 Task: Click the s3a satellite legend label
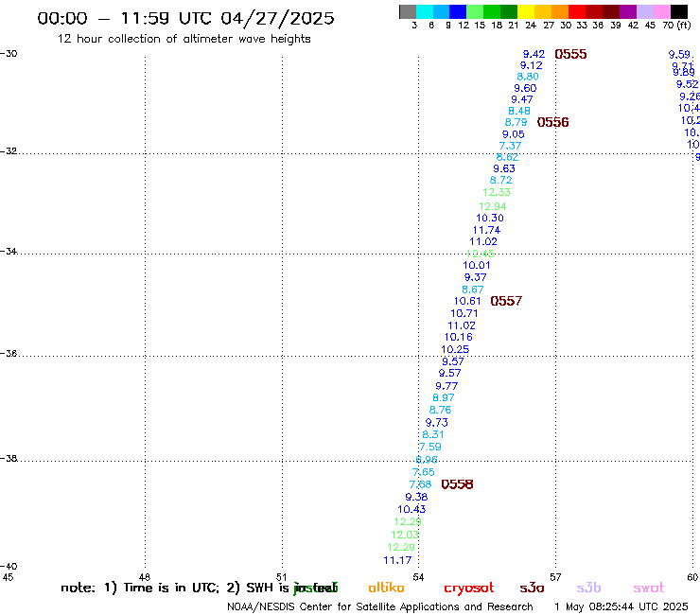coord(532,588)
